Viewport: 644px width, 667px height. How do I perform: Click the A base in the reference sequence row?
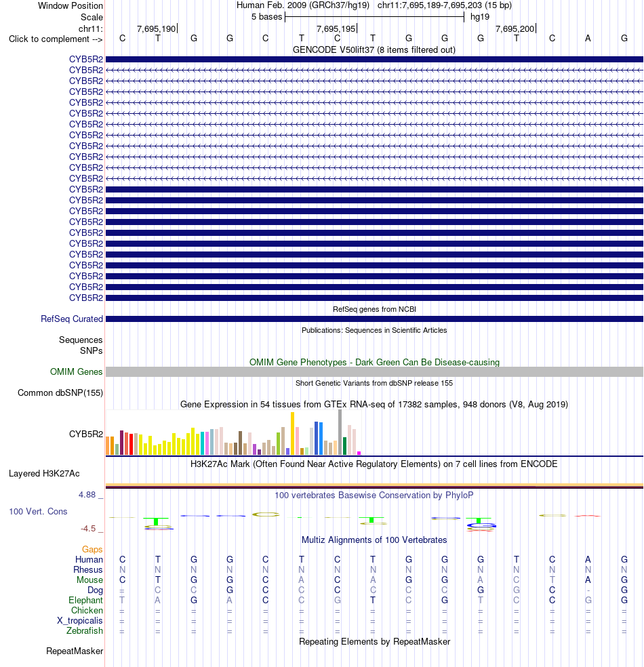pos(588,38)
